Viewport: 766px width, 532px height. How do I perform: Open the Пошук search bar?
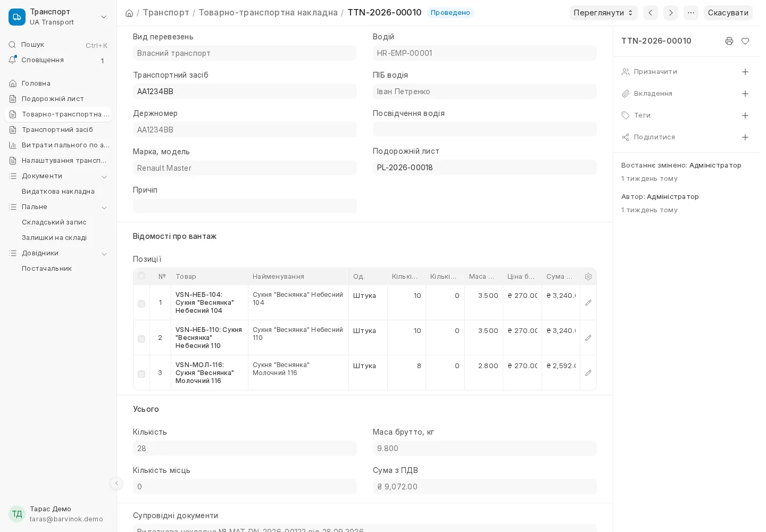[x=59, y=45]
